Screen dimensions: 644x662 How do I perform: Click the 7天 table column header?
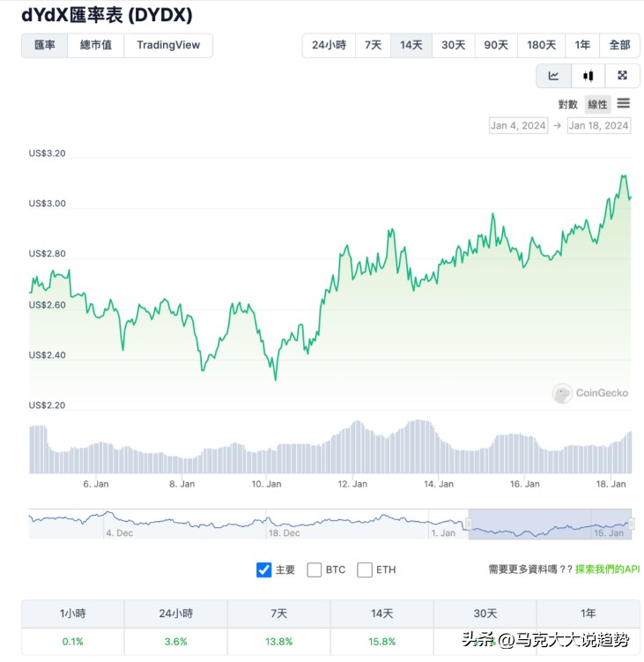279,614
